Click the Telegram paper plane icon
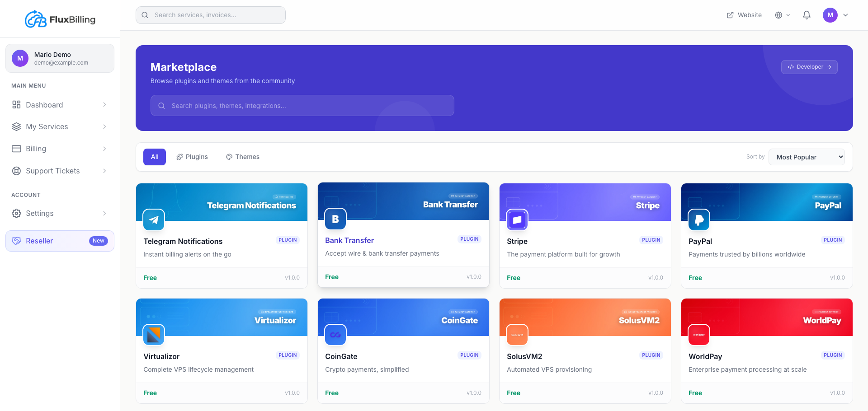The width and height of the screenshot is (868, 411). (x=154, y=220)
